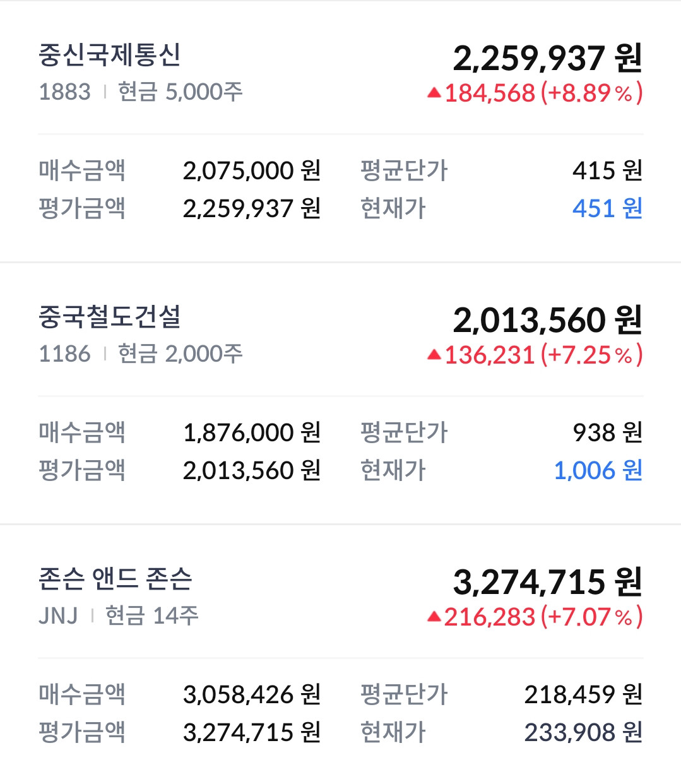The height and width of the screenshot is (784, 681).
Task: Open the 중국철도건설 stock entry
Action: tap(110, 317)
